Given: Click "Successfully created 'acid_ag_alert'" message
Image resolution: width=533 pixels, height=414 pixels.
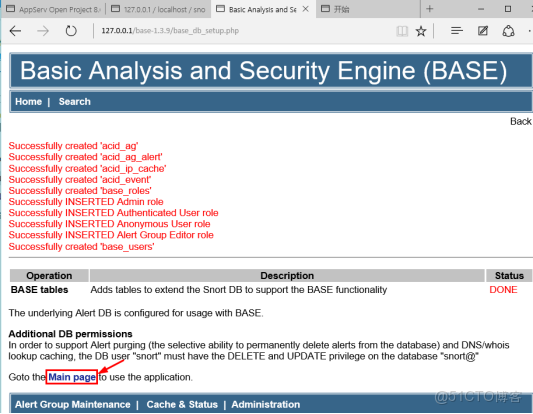Looking at the screenshot, I should click(x=85, y=157).
